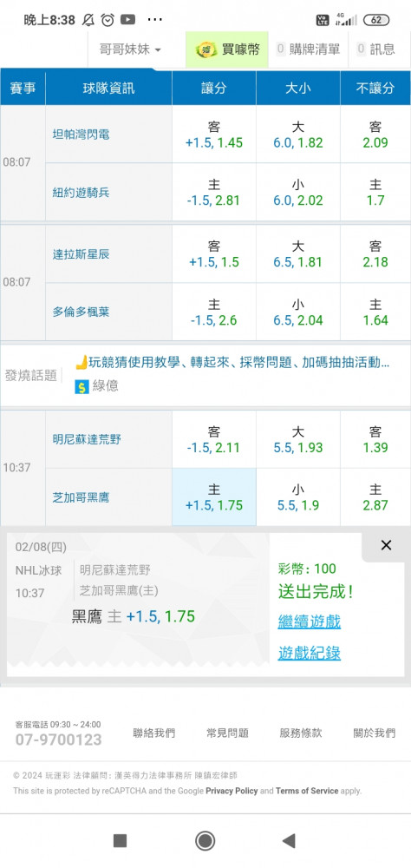Select Tampa Bay 客 +1.5, 1.45 spread
This screenshot has width=411, height=868.
point(214,135)
